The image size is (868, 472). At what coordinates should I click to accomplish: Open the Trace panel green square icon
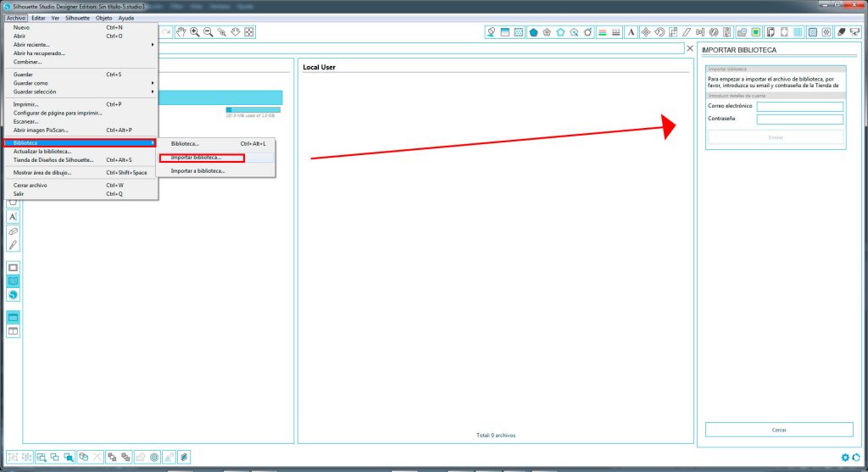pyautogui.click(x=755, y=32)
